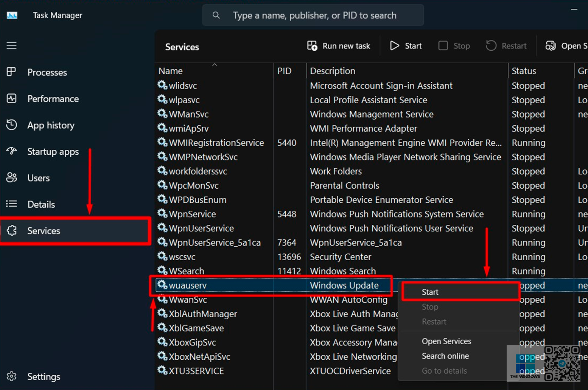Viewport: 588px width, 390px height.
Task: Click the Processes sidebar icon
Action: point(11,72)
